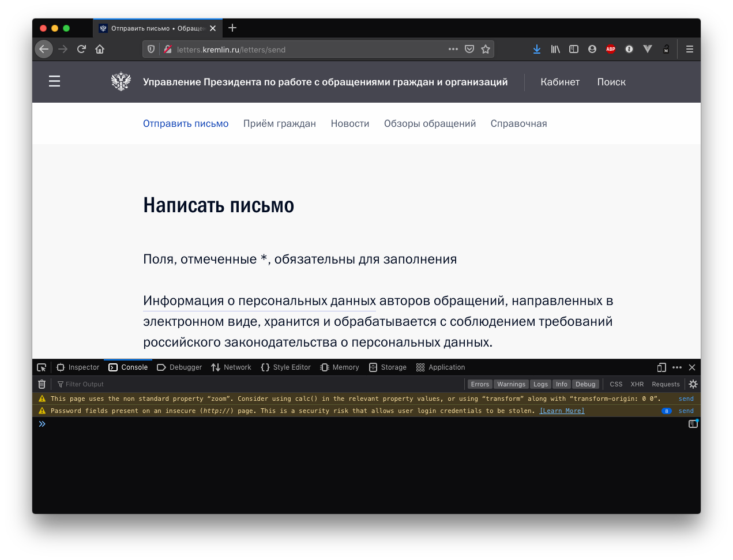
Task: Enable the XHR filter in the console
Action: point(637,384)
